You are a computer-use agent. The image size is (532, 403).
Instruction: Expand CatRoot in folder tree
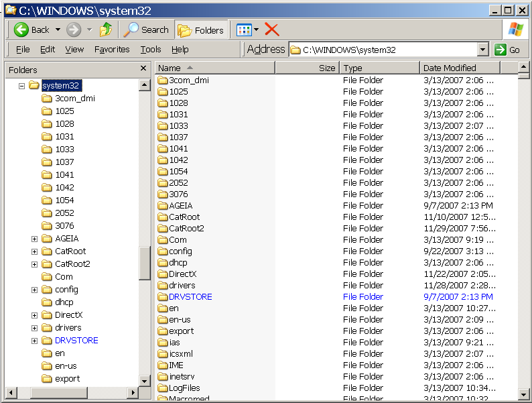tap(34, 251)
